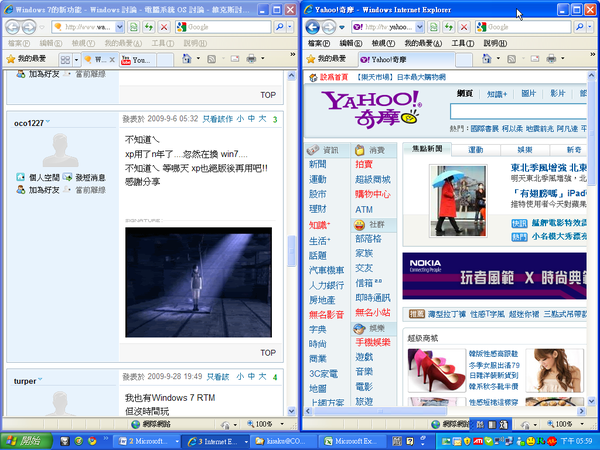
Task: Click the Home icon in the left IE window
Action: 186,59
